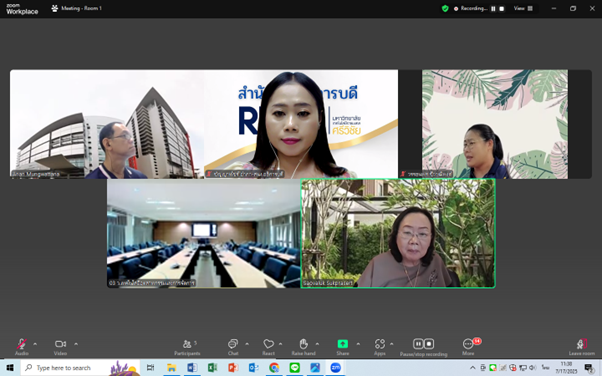Stop recording from the top bar
This screenshot has height=376, width=602.
click(x=501, y=8)
